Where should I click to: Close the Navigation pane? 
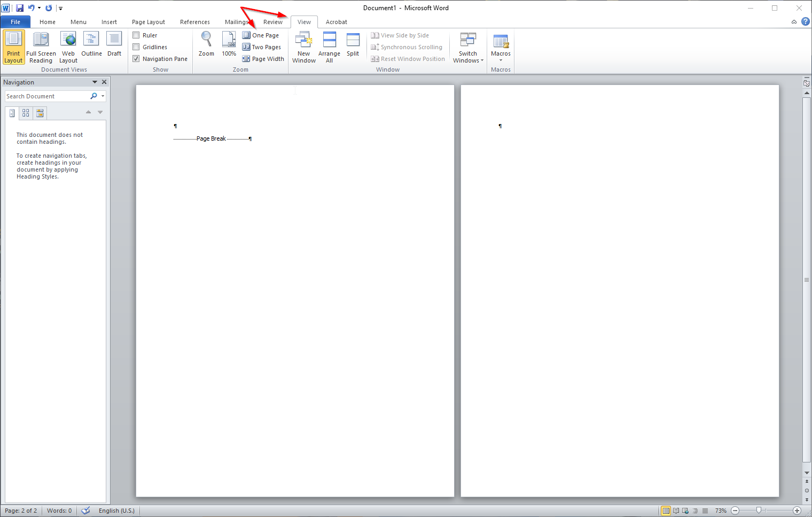tap(104, 82)
